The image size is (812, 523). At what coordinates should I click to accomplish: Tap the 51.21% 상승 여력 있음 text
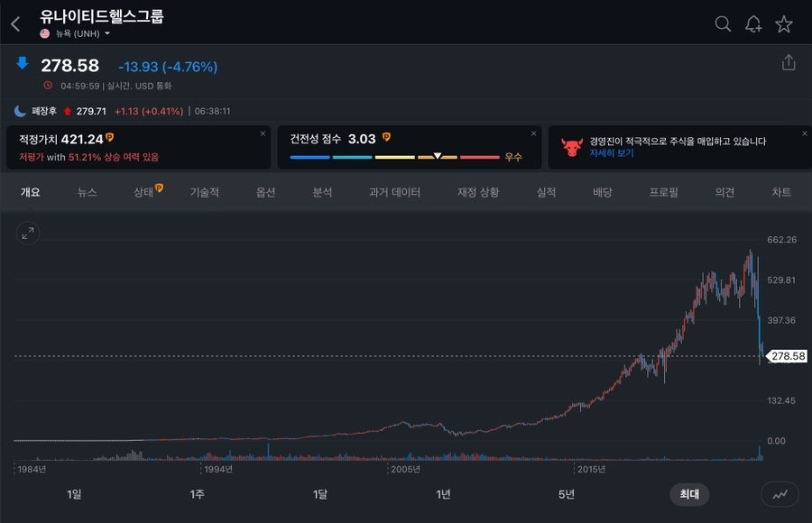click(114, 157)
